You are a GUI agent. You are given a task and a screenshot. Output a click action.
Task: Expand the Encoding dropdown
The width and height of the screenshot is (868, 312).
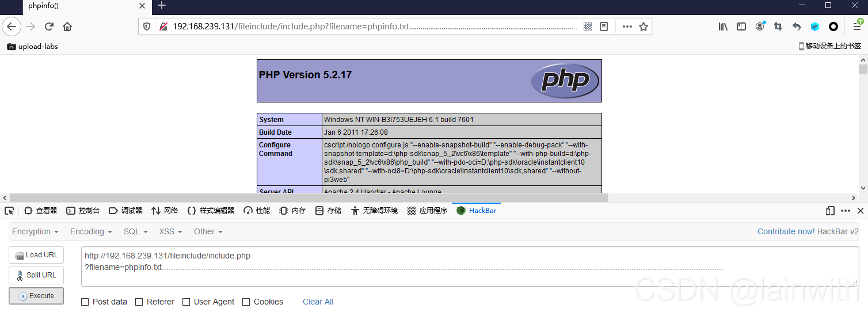91,231
